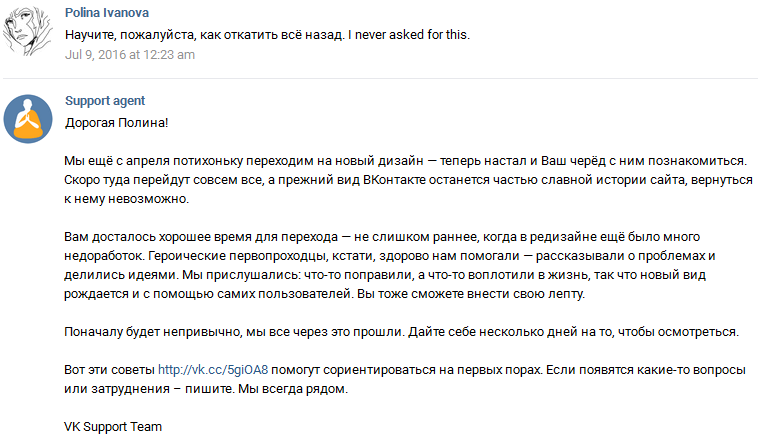This screenshot has height=441, width=758.
Task: Click the Jul 9, 2016 timestamp
Action: [x=129, y=54]
